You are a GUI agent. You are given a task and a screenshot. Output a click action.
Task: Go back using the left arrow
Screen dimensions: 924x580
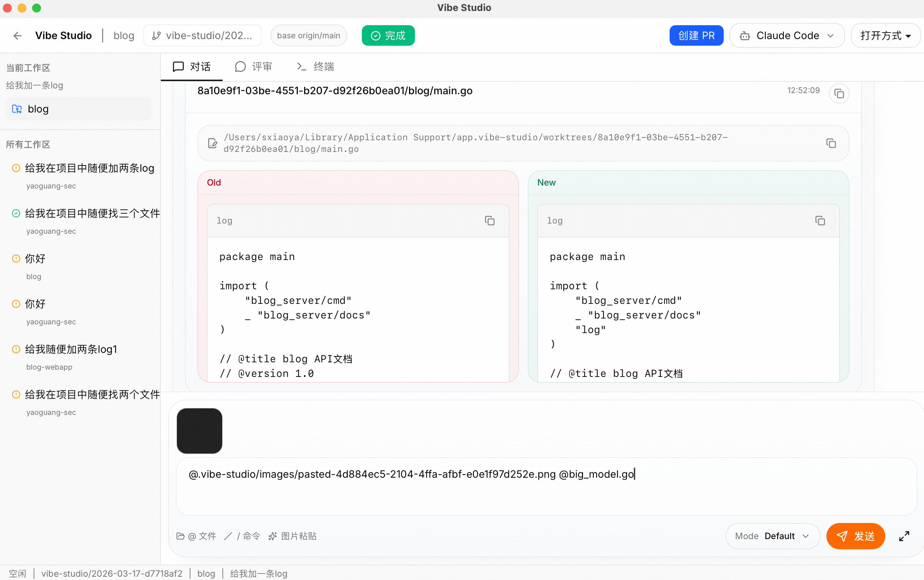pos(17,36)
